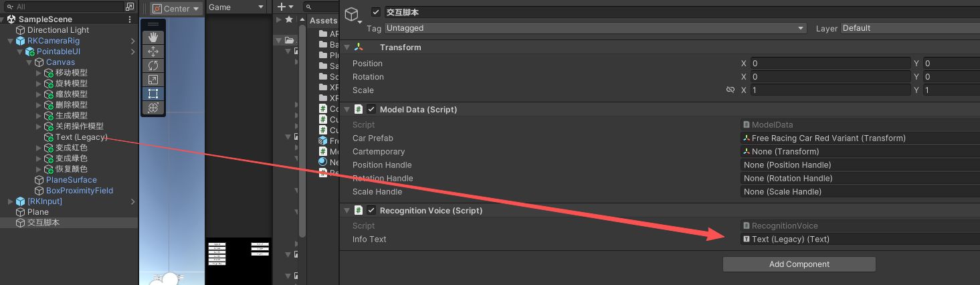
Task: Open the Tag dropdown showing Untagged
Action: pos(595,28)
